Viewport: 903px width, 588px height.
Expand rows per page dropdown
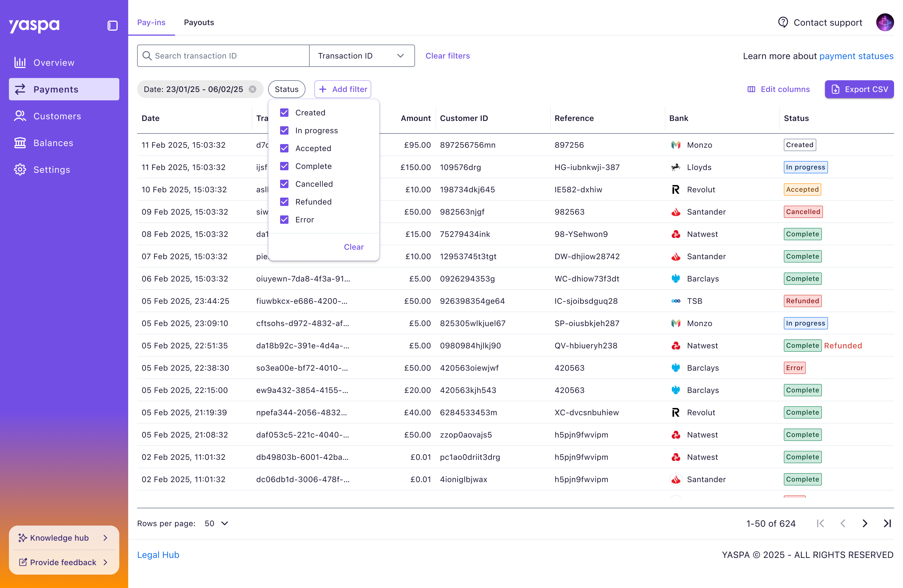(217, 524)
